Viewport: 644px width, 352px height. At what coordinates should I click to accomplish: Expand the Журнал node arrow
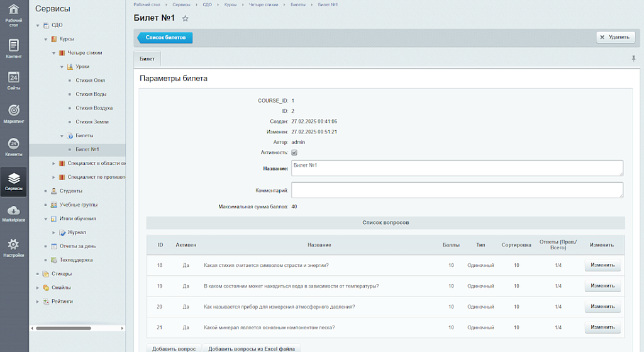(54, 233)
